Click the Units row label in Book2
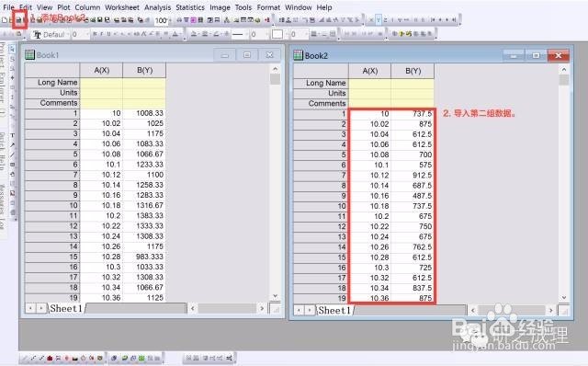This screenshot has height=366, width=588. (x=321, y=93)
